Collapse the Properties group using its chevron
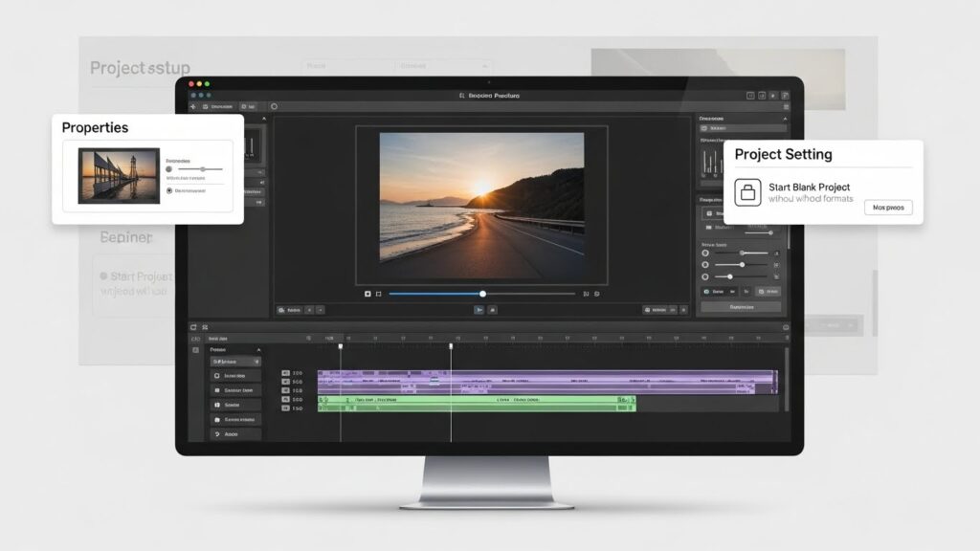Viewport: 980px width, 551px height. click(258, 350)
